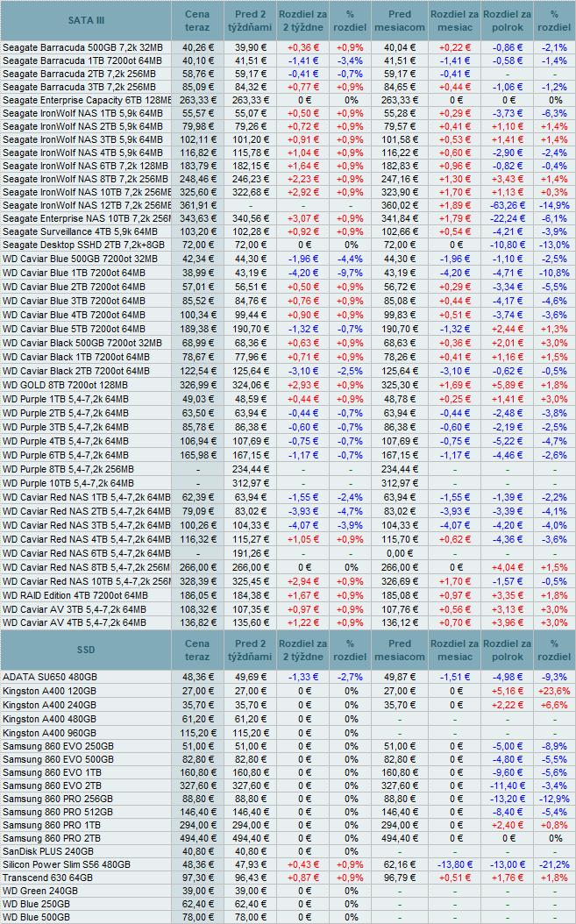
Task: Select 38,99 € current price of Caviar Blue 1TB
Action: coord(199,273)
